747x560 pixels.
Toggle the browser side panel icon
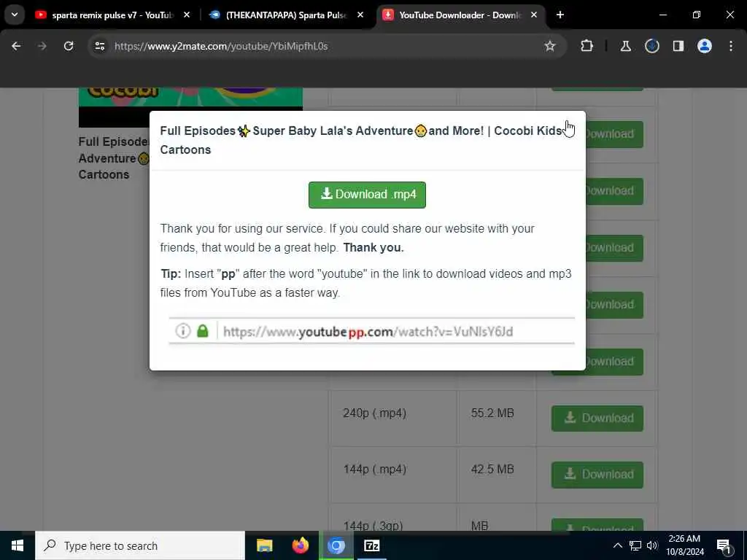(x=678, y=46)
